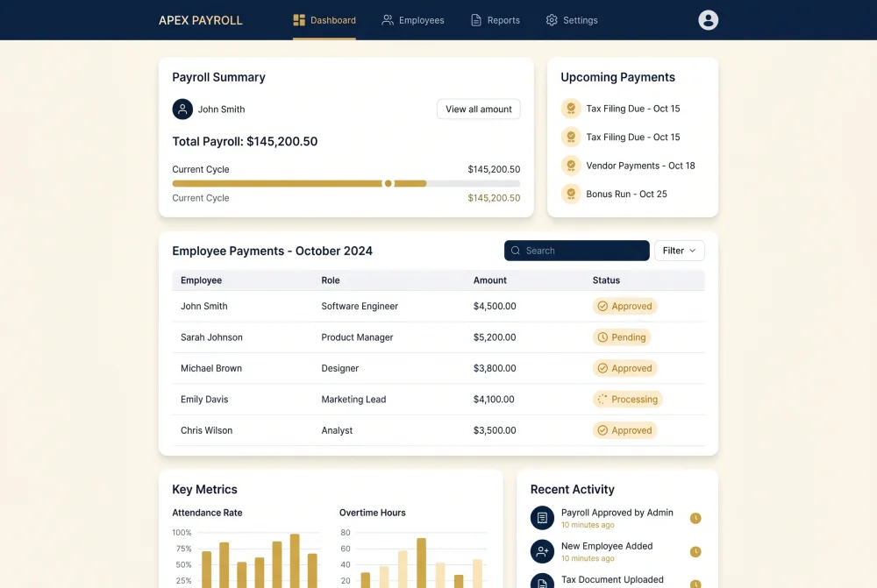Screen dimensions: 877x588
Task: Click the View all amount button
Action: tap(478, 109)
